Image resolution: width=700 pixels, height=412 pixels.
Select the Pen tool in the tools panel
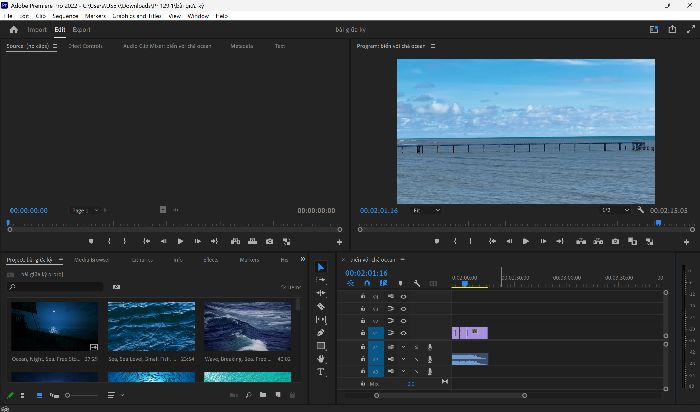321,333
